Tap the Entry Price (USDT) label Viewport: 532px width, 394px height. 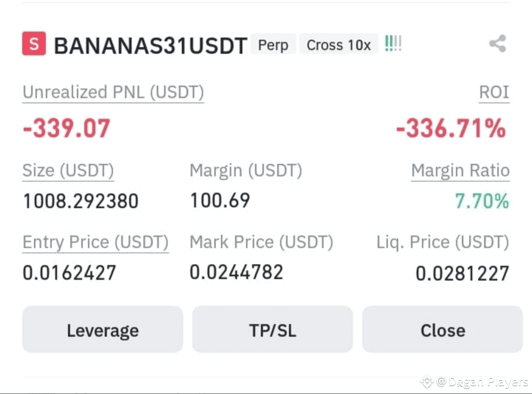click(x=96, y=242)
